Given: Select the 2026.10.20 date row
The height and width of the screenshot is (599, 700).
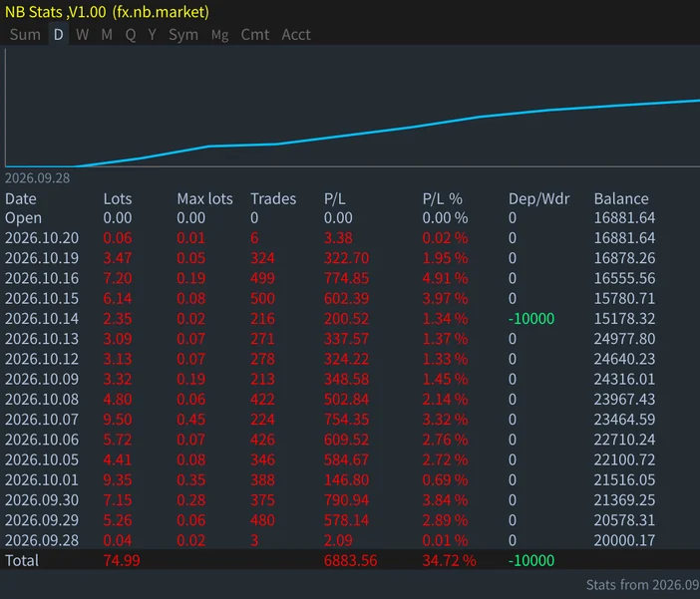Looking at the screenshot, I should (42, 238).
